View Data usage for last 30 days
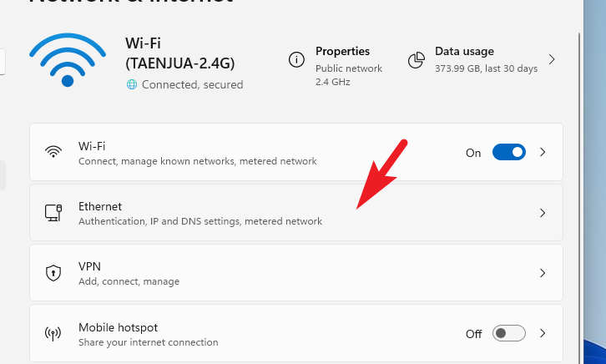 point(482,60)
